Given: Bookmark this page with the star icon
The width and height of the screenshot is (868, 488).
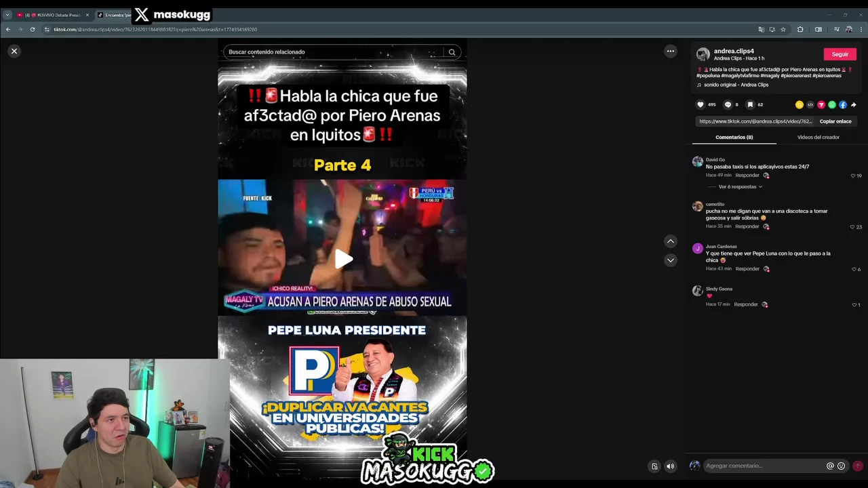Looking at the screenshot, I should [x=783, y=29].
